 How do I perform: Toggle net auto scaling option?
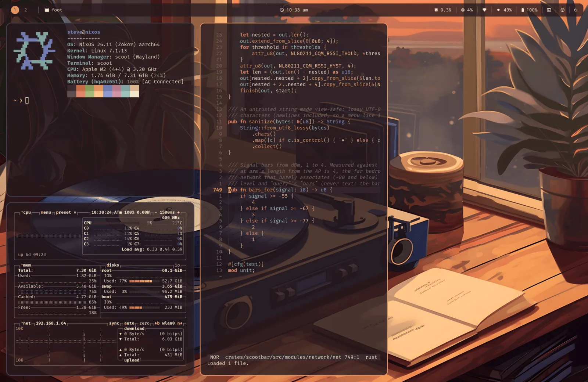point(129,323)
